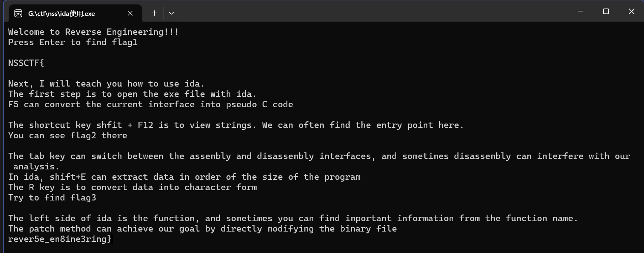Image resolution: width=644 pixels, height=253 pixels.
Task: Click the terminal icon in the tab
Action: [x=18, y=14]
